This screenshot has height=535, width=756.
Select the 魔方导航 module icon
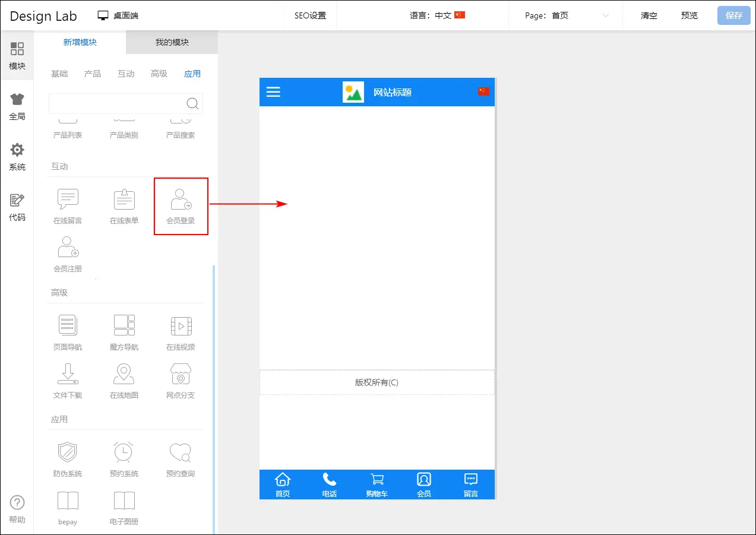coord(124,326)
